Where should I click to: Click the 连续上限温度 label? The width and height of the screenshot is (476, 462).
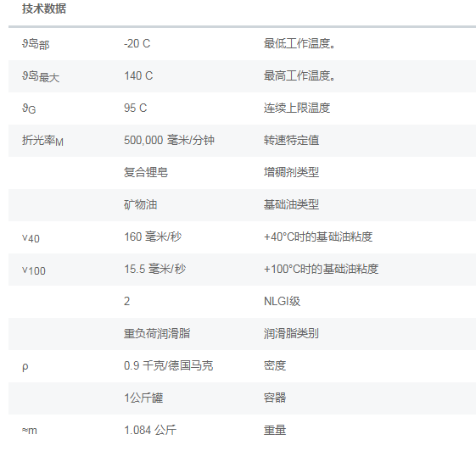click(297, 108)
